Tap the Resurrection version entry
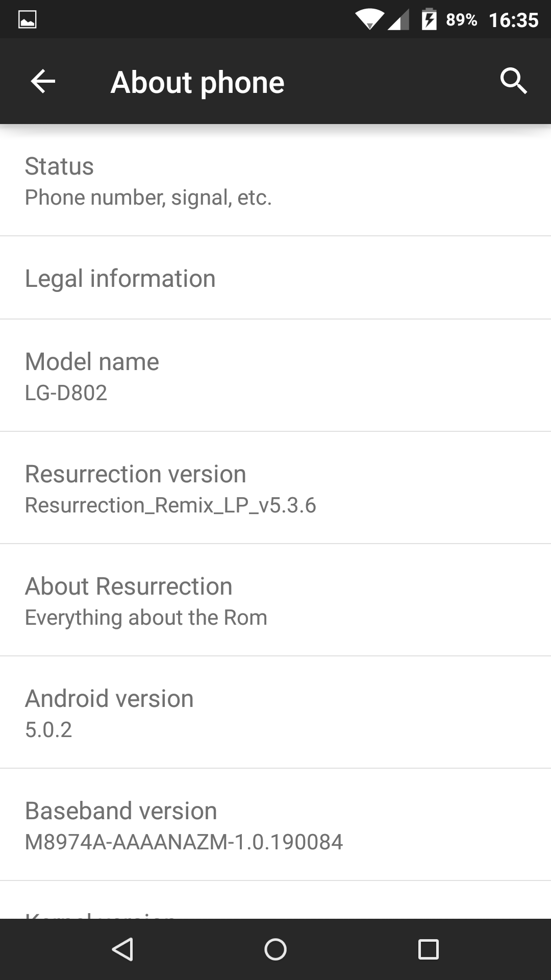This screenshot has width=551, height=980. click(x=275, y=488)
